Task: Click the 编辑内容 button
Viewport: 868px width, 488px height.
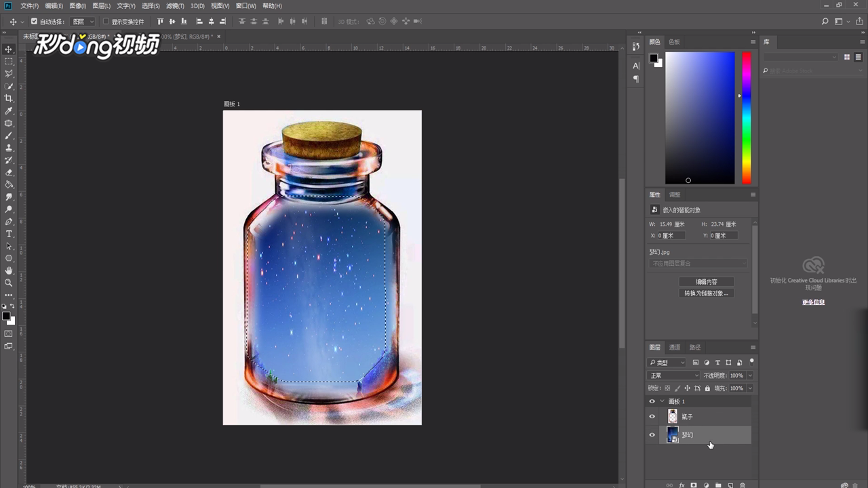Action: (706, 282)
